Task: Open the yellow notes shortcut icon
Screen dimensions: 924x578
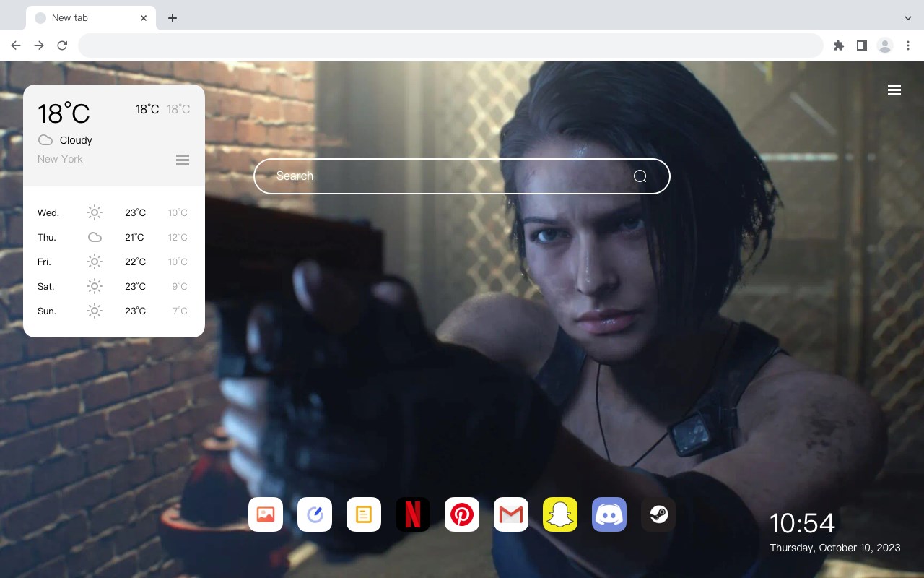Action: click(364, 514)
